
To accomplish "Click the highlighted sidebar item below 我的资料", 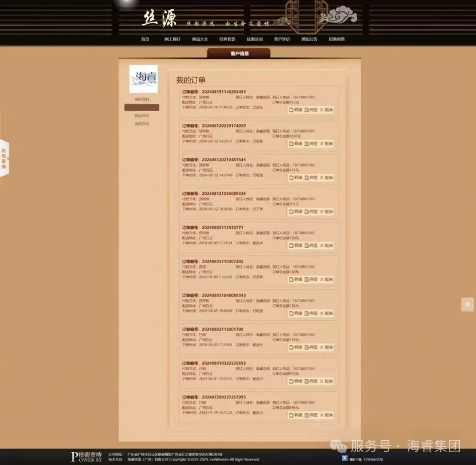I will [x=141, y=108].
